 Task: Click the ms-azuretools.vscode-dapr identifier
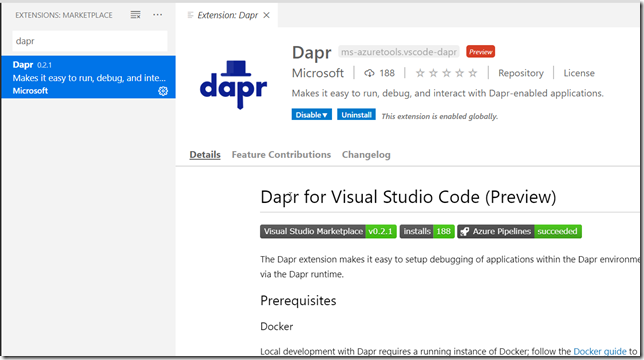(399, 52)
